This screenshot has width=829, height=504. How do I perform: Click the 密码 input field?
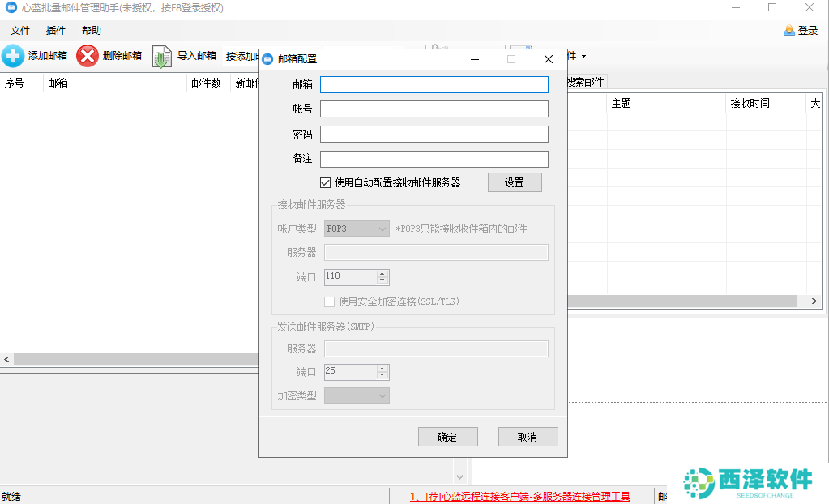(x=434, y=135)
